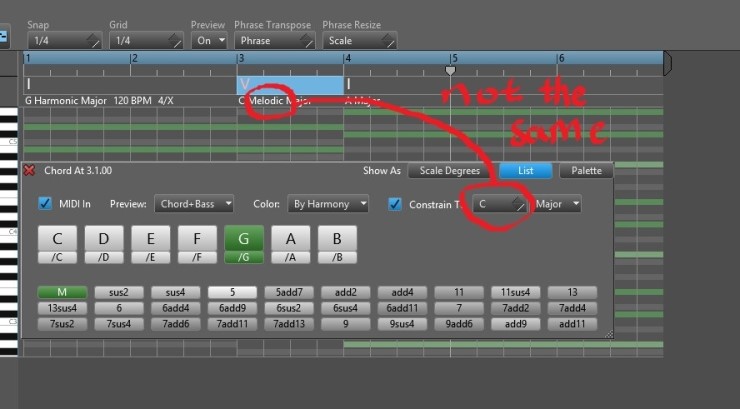Pick the add9 chord type
The width and height of the screenshot is (740, 409).
point(515,324)
